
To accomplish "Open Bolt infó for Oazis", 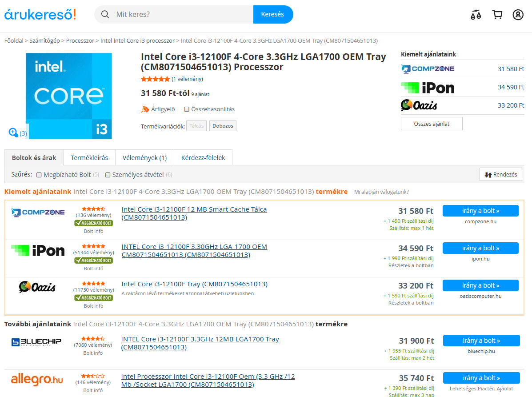I will pyautogui.click(x=93, y=306).
